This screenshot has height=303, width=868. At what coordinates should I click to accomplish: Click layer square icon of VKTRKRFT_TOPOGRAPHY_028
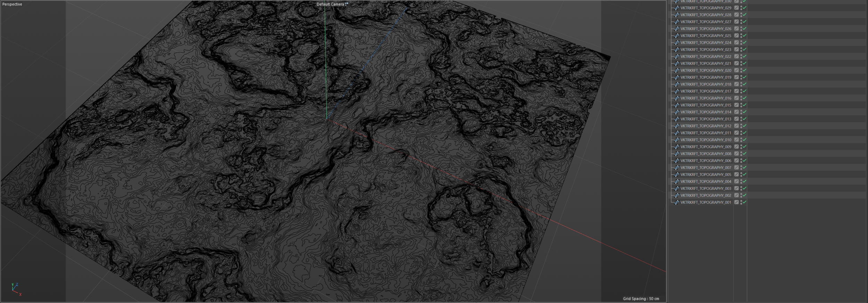(736, 15)
